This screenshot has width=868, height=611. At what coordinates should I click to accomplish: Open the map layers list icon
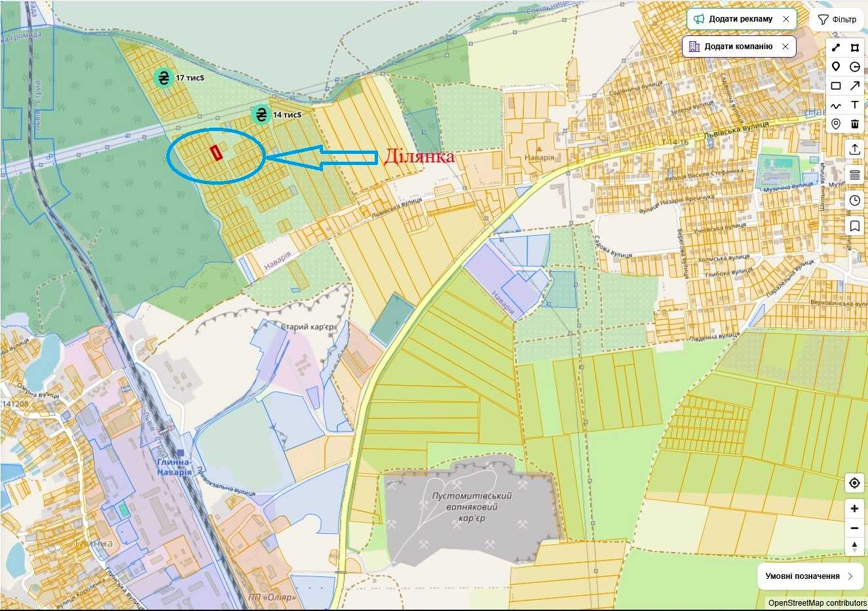(855, 175)
